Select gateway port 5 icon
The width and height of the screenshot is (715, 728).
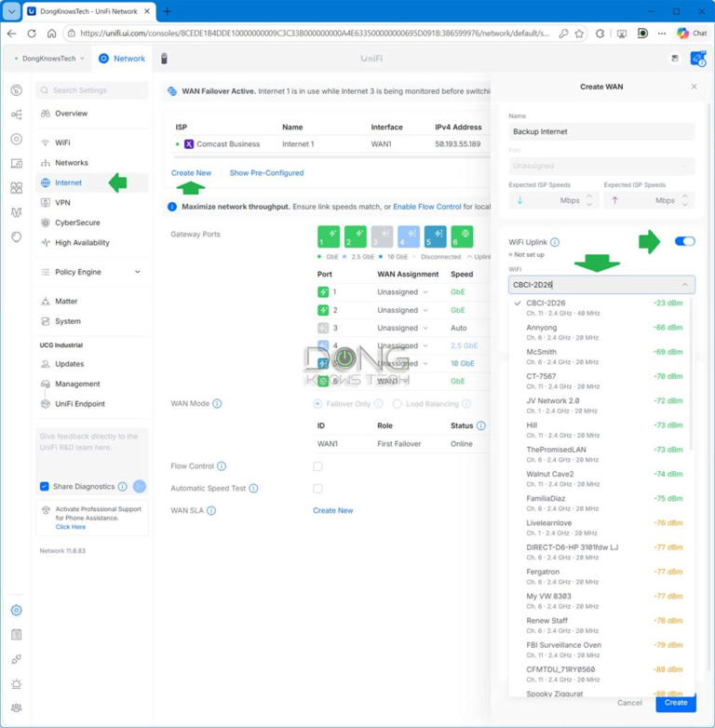coord(436,236)
